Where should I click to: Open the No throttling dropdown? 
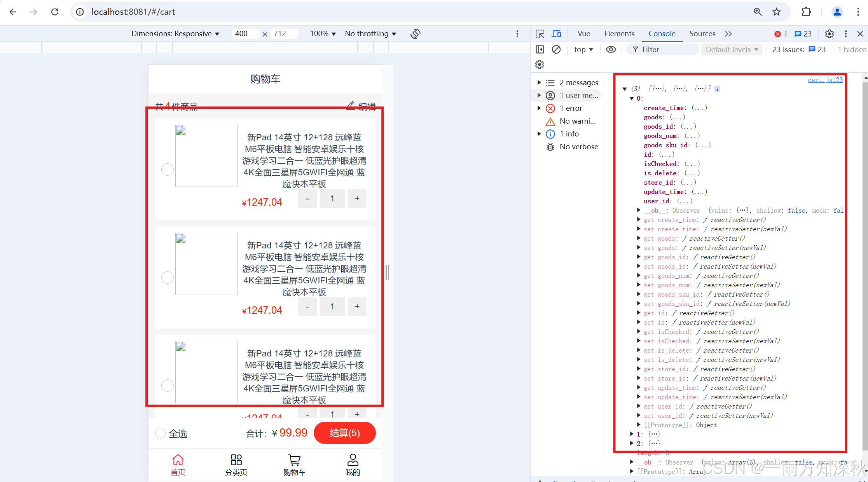[370, 34]
